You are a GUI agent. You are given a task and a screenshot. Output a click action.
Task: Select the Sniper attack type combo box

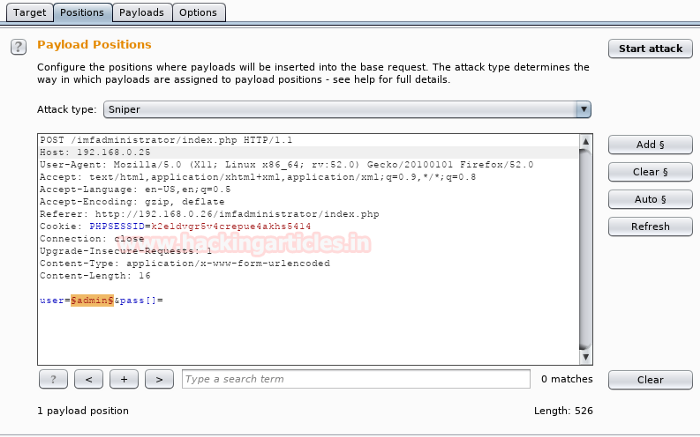(x=338, y=109)
